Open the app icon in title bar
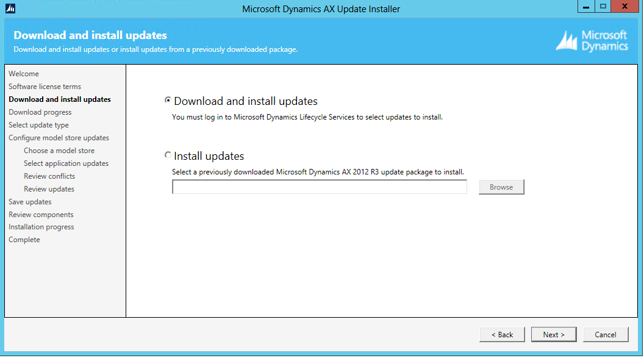Image resolution: width=644 pixels, height=358 pixels. [10, 8]
